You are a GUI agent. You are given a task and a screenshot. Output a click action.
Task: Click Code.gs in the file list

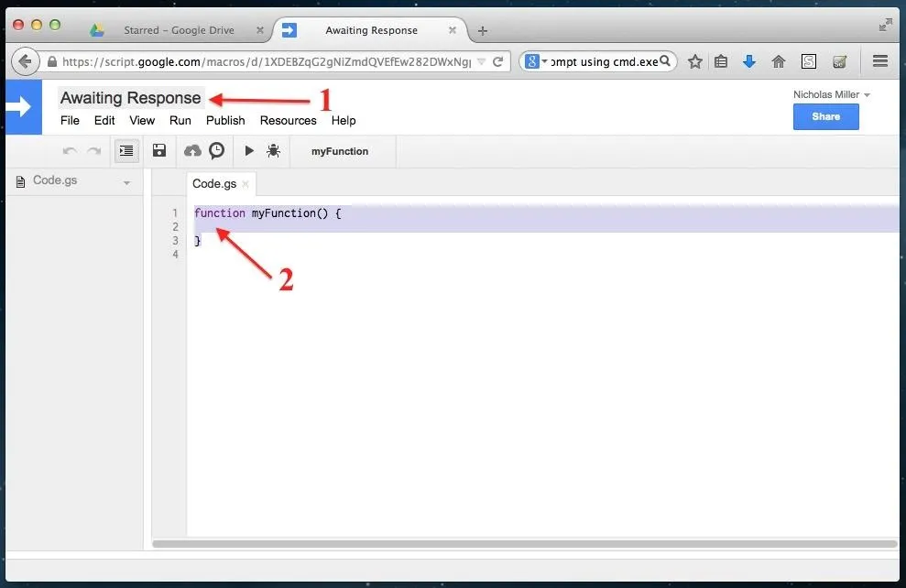(x=55, y=180)
